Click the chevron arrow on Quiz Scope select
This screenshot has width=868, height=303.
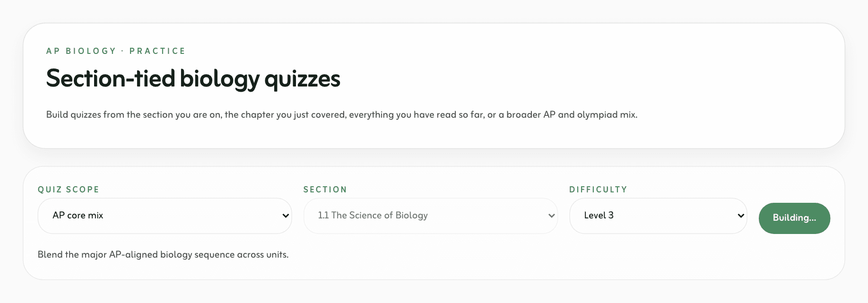click(x=286, y=216)
